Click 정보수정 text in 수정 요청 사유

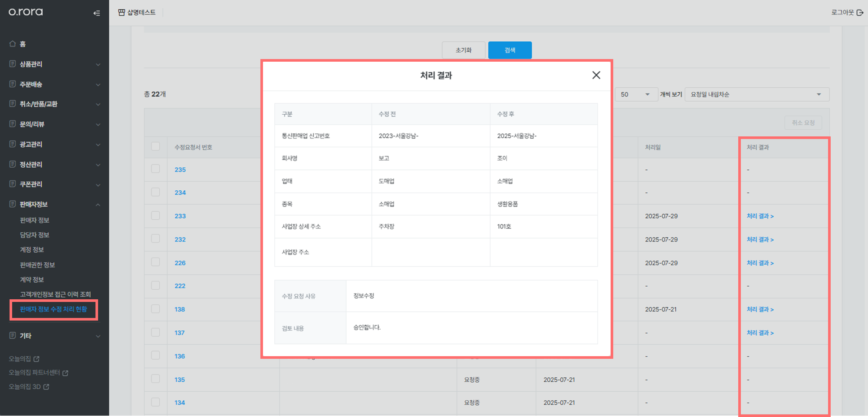[364, 296]
